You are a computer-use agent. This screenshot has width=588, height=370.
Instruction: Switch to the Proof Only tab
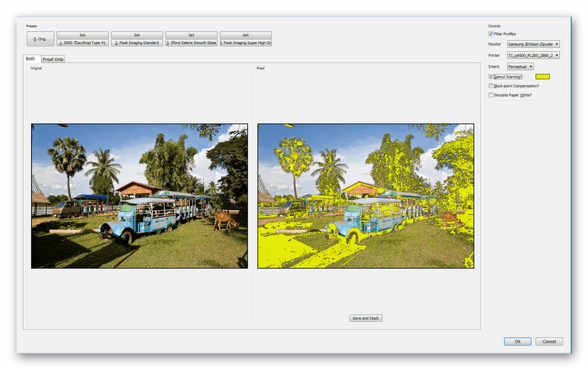(x=53, y=60)
